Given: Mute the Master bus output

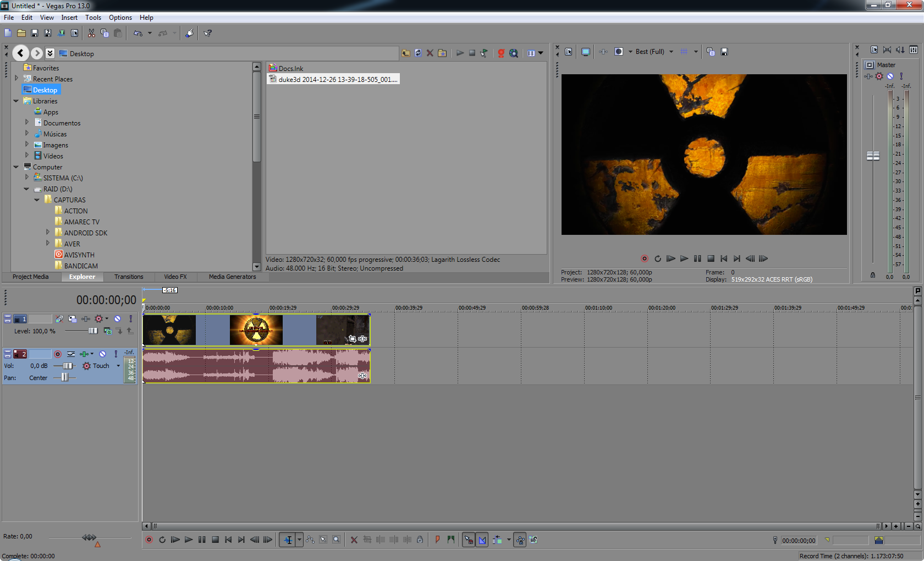Looking at the screenshot, I should pyautogui.click(x=890, y=76).
